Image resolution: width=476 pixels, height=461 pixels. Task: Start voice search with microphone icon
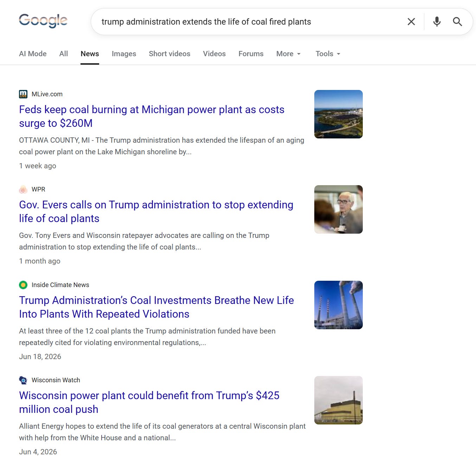[x=437, y=22]
